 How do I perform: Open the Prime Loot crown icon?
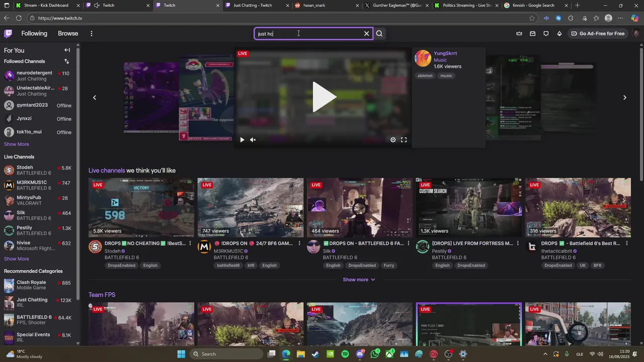click(519, 34)
